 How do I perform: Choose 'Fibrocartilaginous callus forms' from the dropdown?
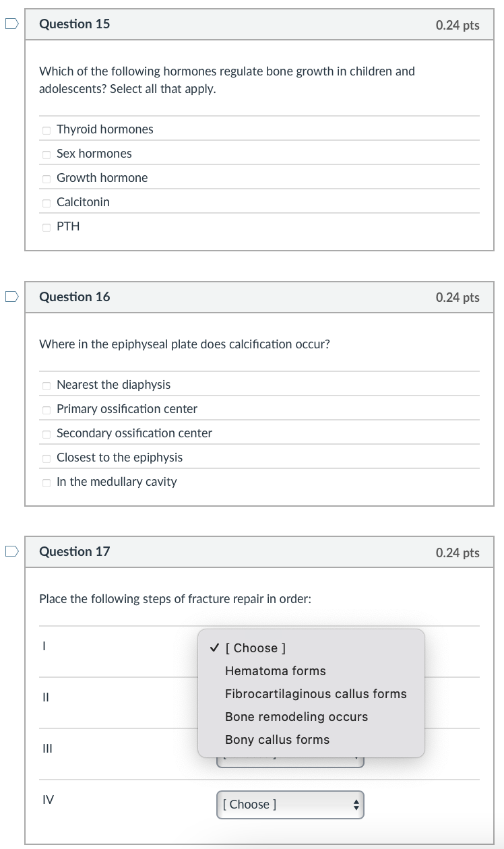coord(315,693)
